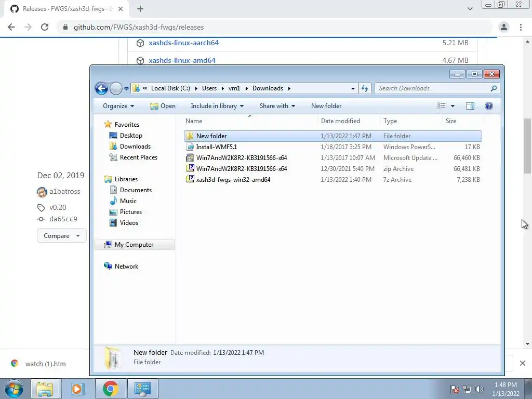Screen dimensions: 532x399
Task: Click Local Disk (C:) in address bar
Action: coord(170,88)
